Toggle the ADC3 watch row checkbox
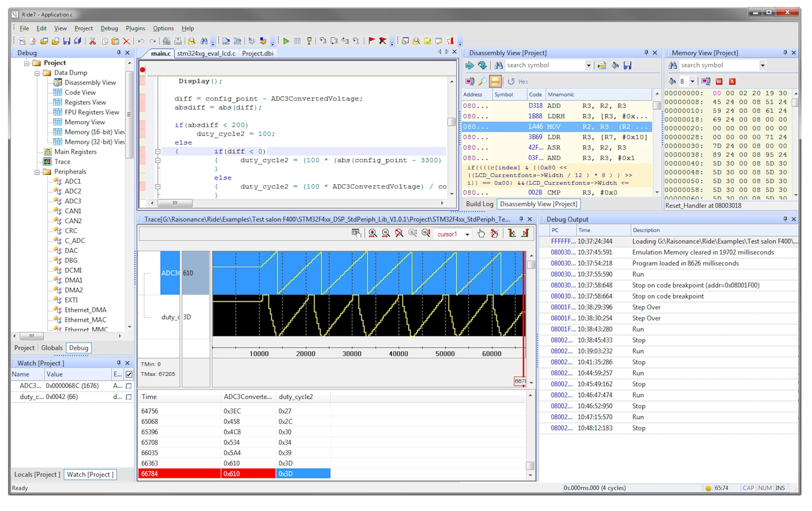Image resolution: width=812 pixels, height=511 pixels. (x=129, y=386)
